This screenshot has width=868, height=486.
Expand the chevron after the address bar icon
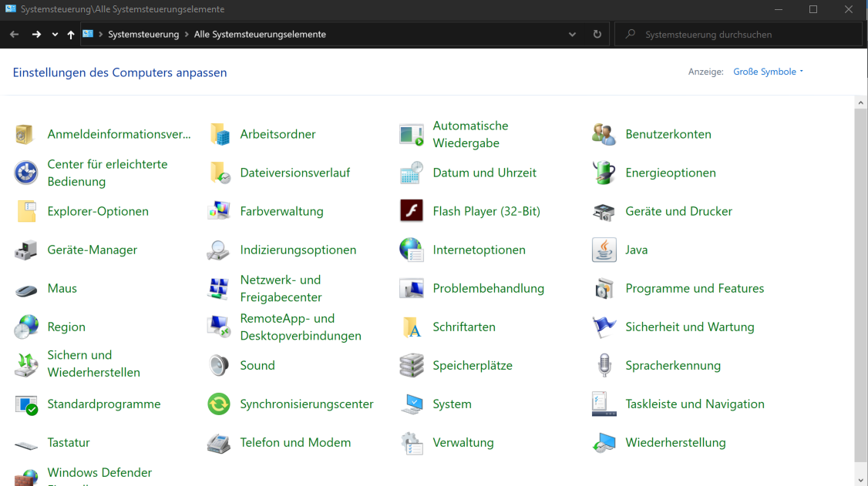[x=101, y=35]
